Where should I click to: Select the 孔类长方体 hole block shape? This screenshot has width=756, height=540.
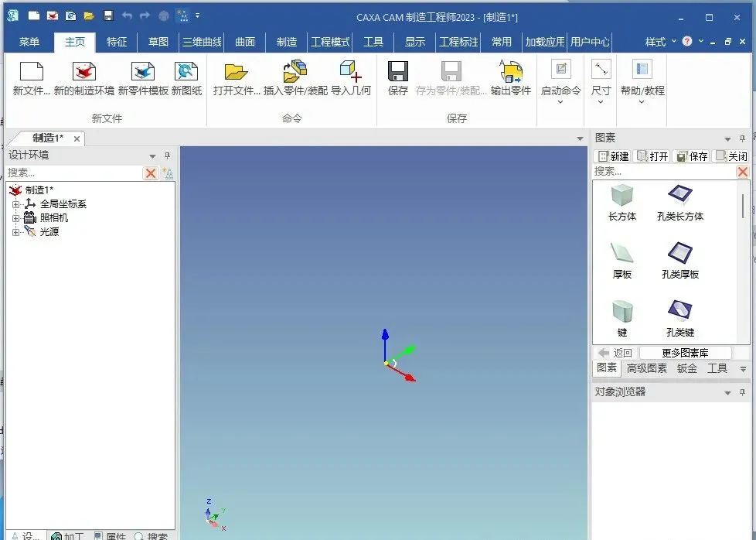679,203
